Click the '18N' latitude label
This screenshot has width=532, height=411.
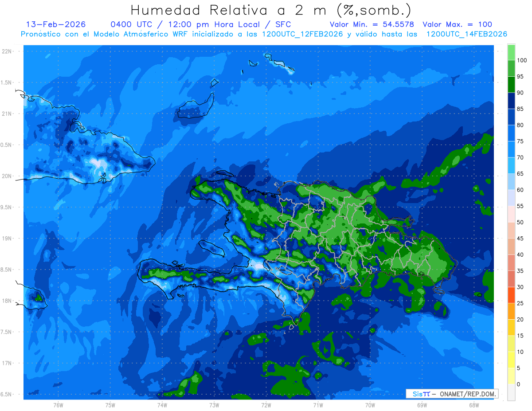(x=6, y=301)
